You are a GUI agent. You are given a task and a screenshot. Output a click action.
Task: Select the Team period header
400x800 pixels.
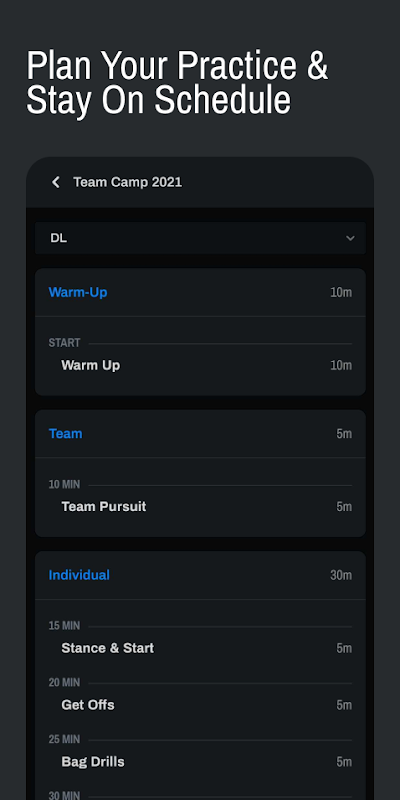point(200,434)
